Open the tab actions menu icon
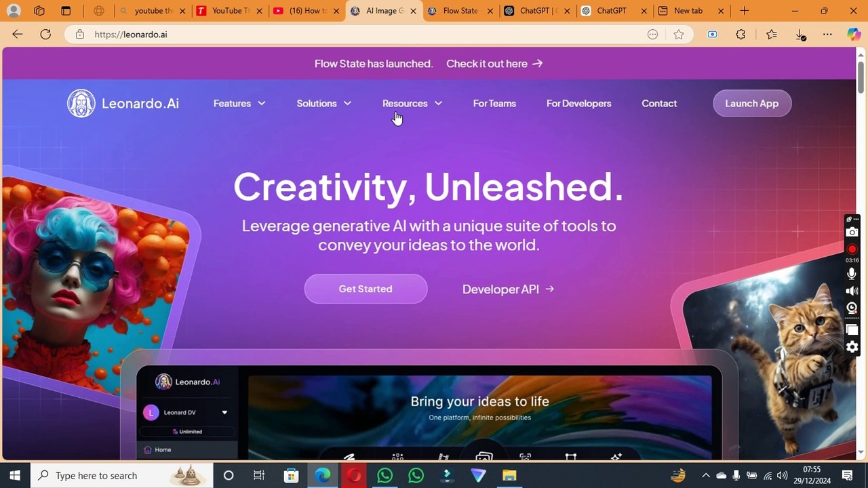The width and height of the screenshot is (868, 488). click(x=66, y=11)
